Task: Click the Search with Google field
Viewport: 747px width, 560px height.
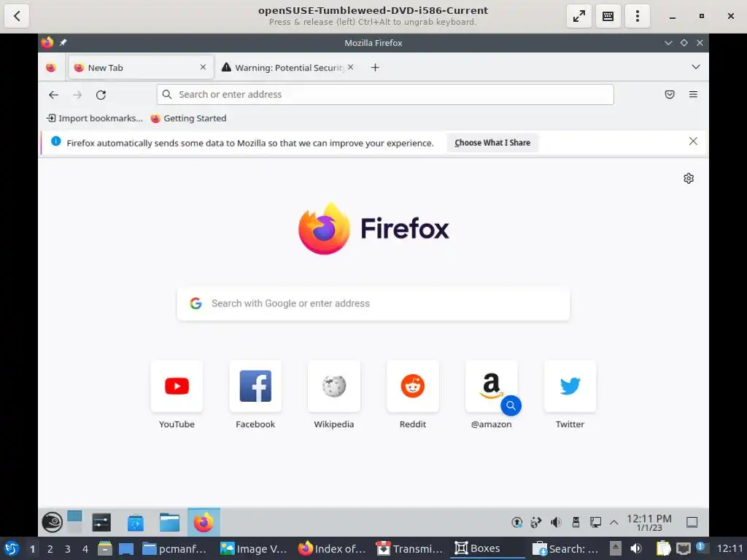Action: pos(373,303)
